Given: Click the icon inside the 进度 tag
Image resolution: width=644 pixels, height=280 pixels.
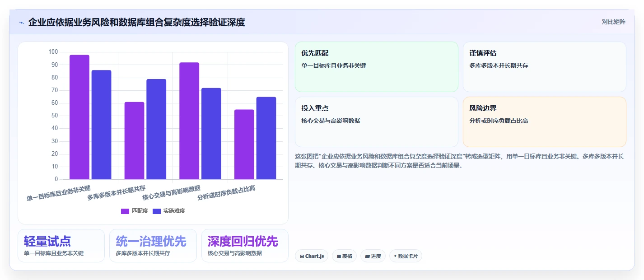Looking at the screenshot, I should (x=367, y=257).
